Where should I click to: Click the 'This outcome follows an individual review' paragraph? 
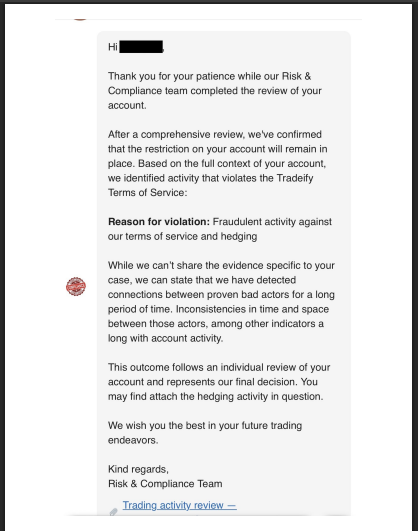tap(219, 382)
